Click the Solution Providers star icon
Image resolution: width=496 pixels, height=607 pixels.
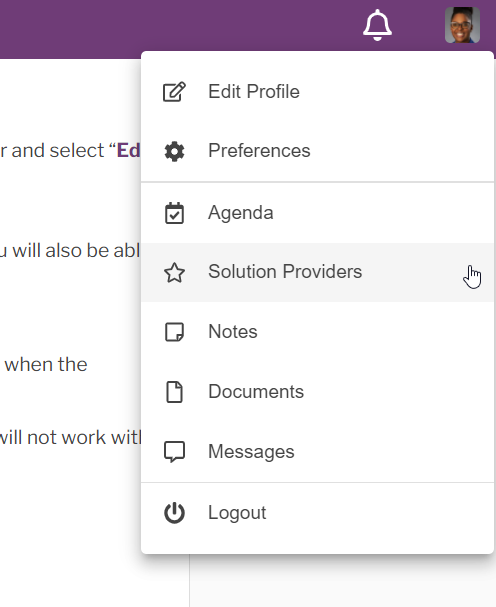(174, 272)
